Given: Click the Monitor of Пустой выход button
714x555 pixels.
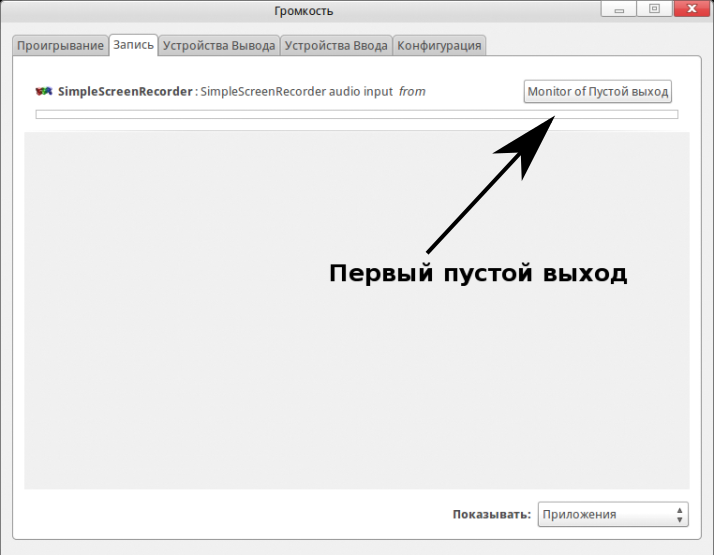Looking at the screenshot, I should pos(597,92).
